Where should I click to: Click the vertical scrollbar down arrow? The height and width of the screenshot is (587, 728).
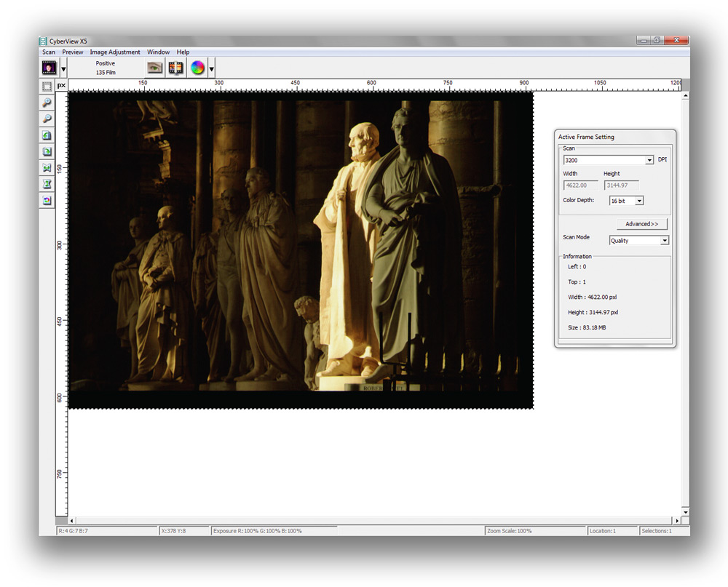click(685, 512)
